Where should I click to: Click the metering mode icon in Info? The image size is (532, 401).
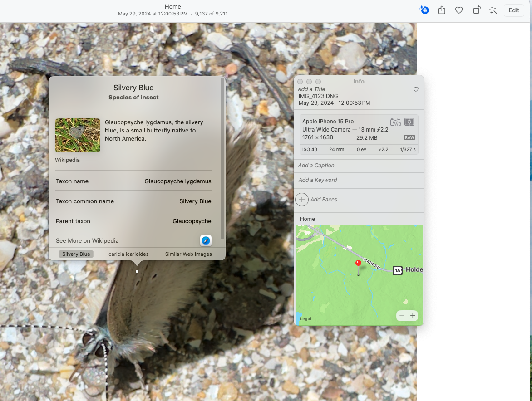[409, 122]
